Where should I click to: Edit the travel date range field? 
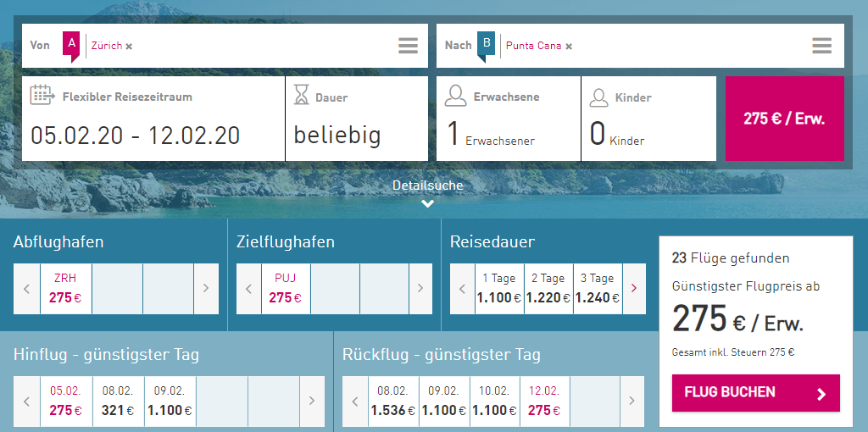pyautogui.click(x=135, y=135)
